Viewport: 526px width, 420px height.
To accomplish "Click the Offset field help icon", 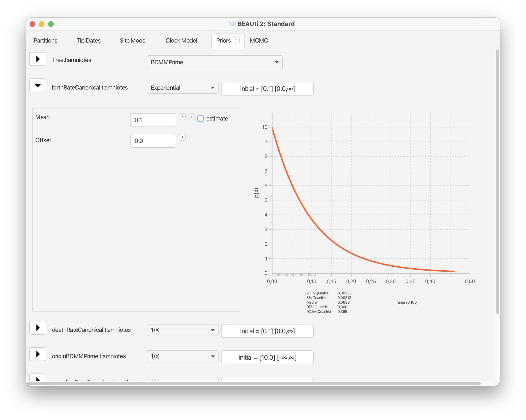I will (x=182, y=137).
